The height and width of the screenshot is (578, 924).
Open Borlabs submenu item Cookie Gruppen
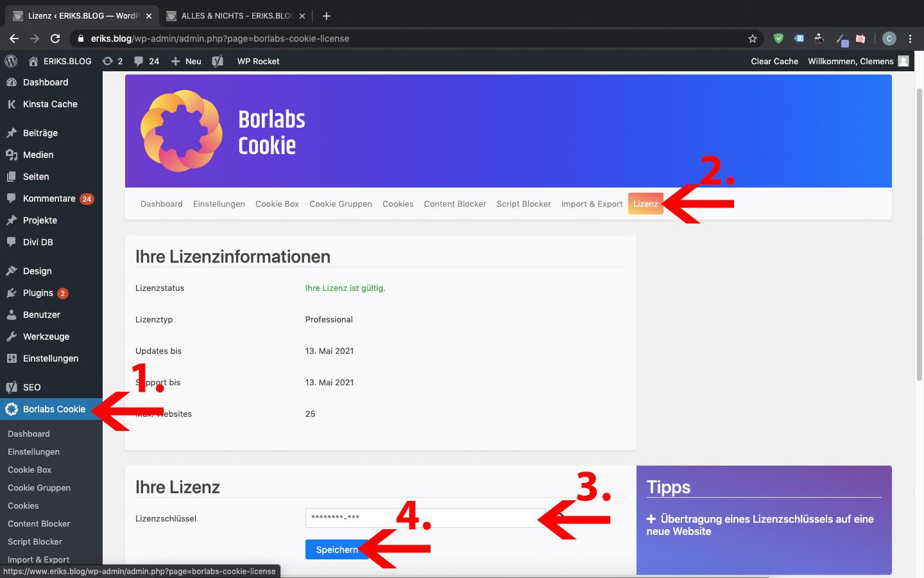(39, 487)
